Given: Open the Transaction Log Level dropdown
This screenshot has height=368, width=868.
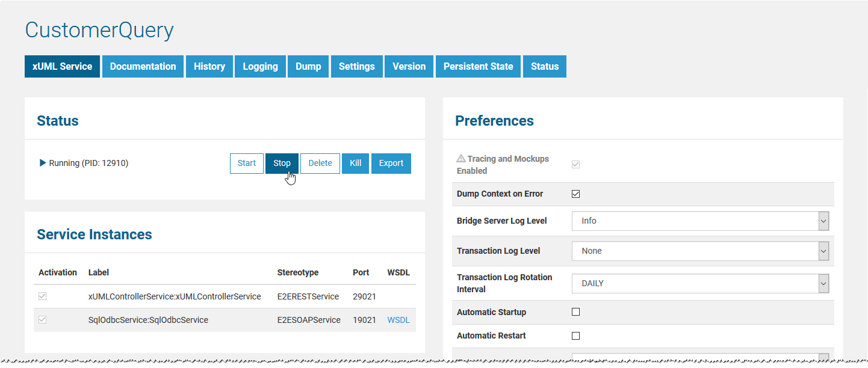Looking at the screenshot, I should point(823,251).
